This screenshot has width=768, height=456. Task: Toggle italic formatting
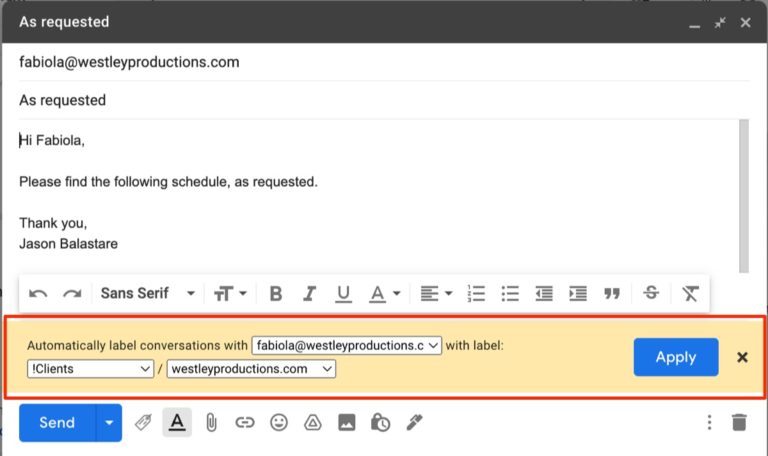(x=309, y=294)
